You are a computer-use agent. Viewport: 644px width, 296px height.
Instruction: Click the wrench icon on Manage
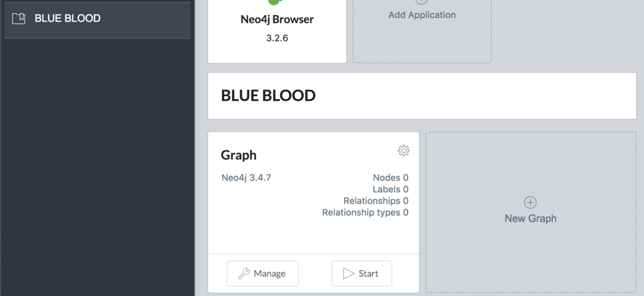point(244,273)
